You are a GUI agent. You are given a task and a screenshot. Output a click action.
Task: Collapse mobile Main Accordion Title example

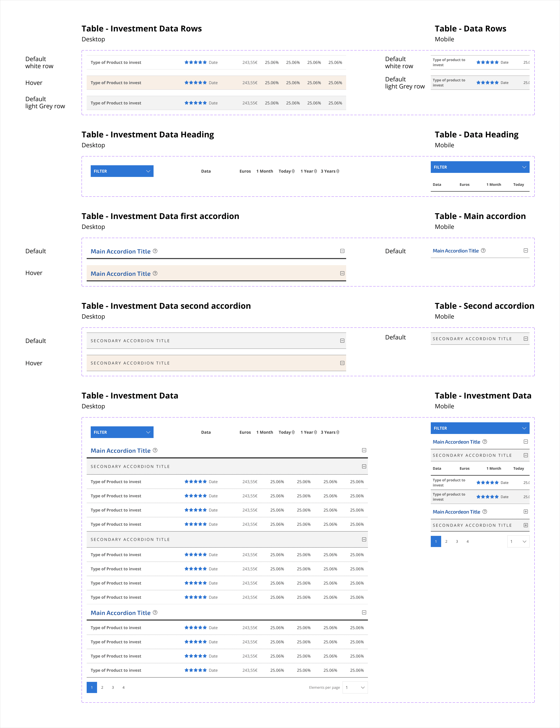[x=526, y=250]
